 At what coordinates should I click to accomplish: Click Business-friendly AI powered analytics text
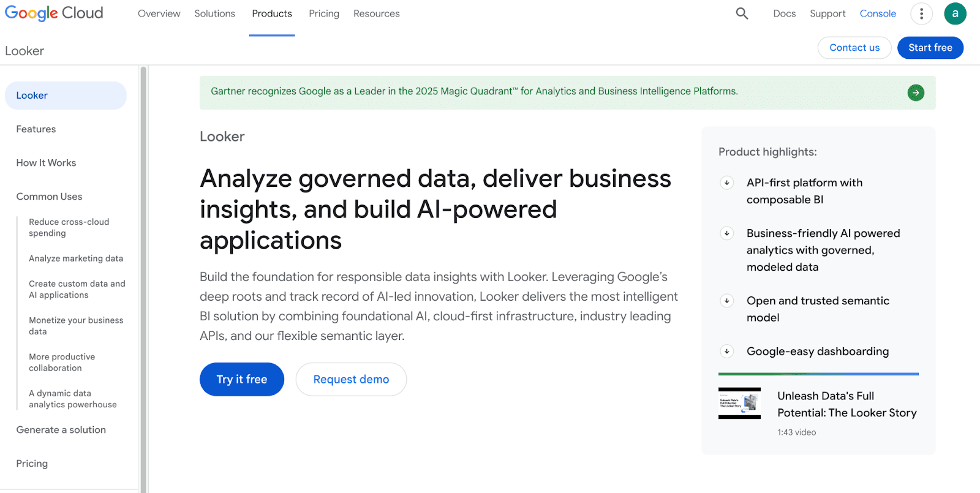pos(823,250)
